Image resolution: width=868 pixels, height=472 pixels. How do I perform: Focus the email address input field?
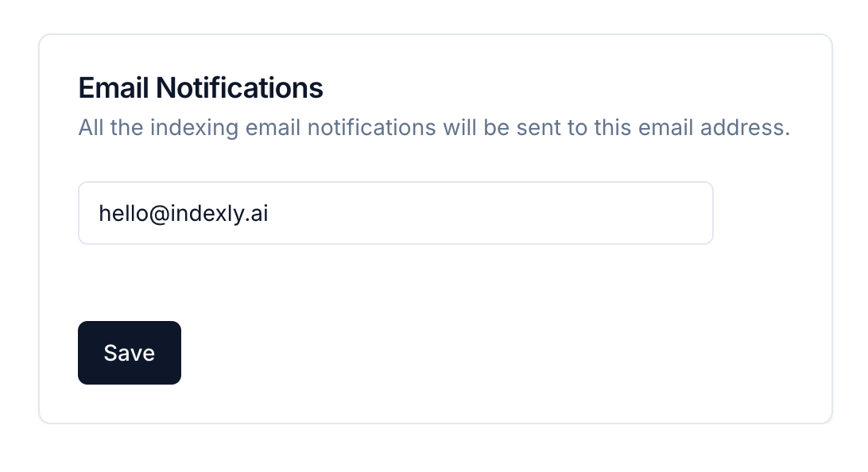click(395, 213)
